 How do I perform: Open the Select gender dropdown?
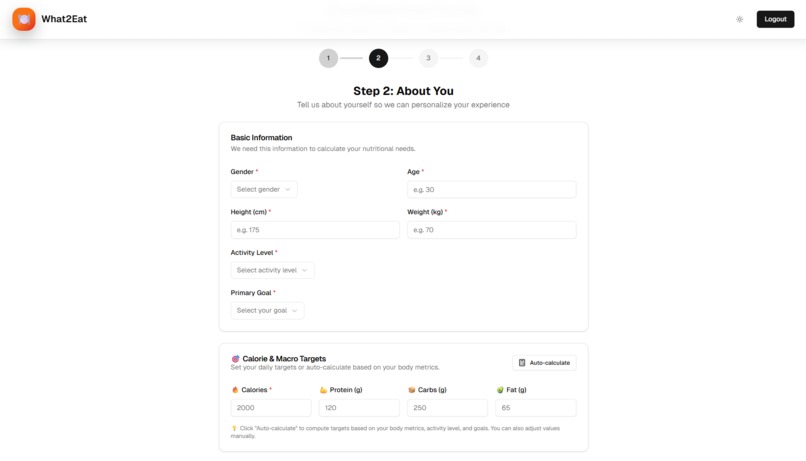click(264, 190)
